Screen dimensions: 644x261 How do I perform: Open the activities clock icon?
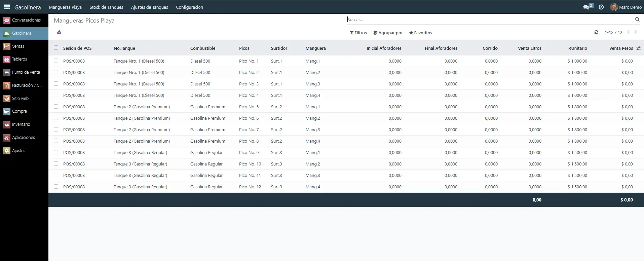(601, 7)
